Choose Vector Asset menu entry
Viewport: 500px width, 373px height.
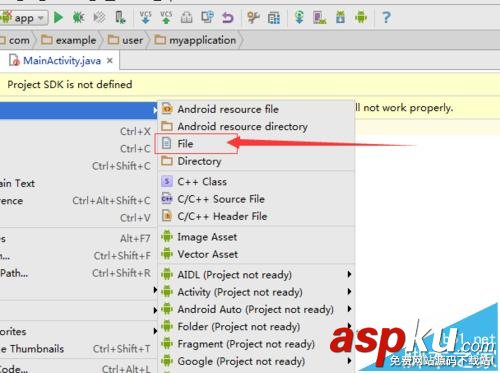point(256,254)
